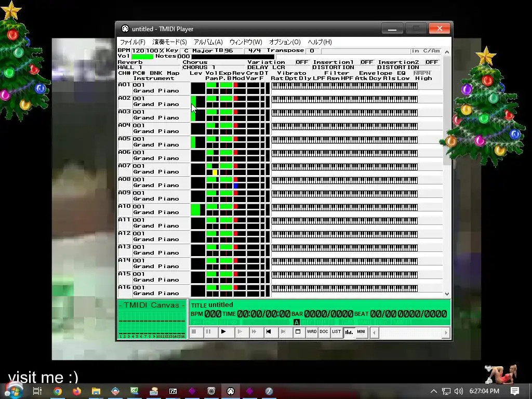Click the BPM value 120
532x399 pixels.
pos(138,50)
